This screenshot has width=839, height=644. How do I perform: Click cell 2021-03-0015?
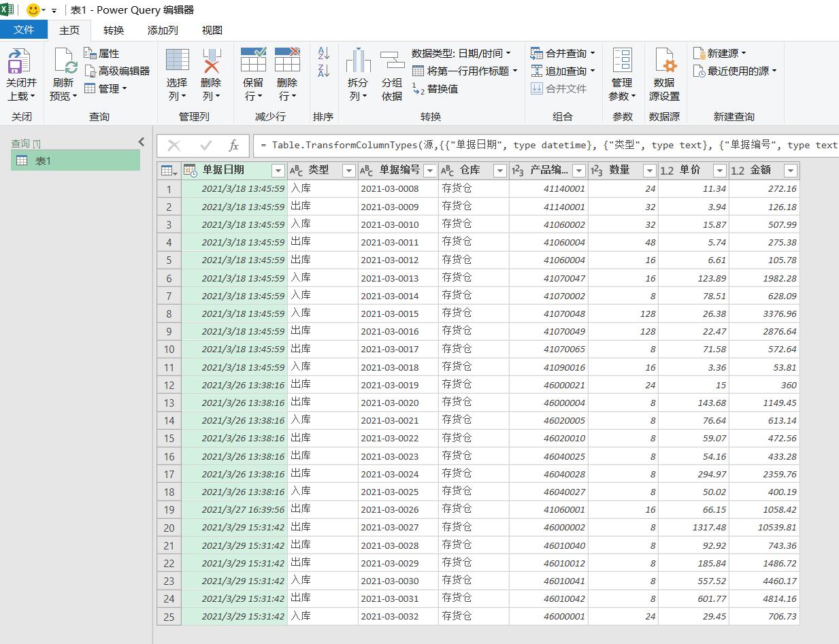[398, 313]
